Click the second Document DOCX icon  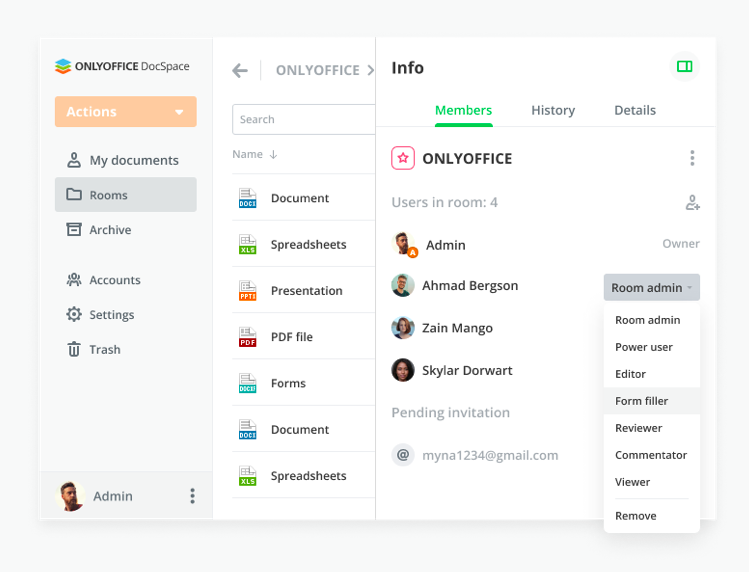coord(247,430)
